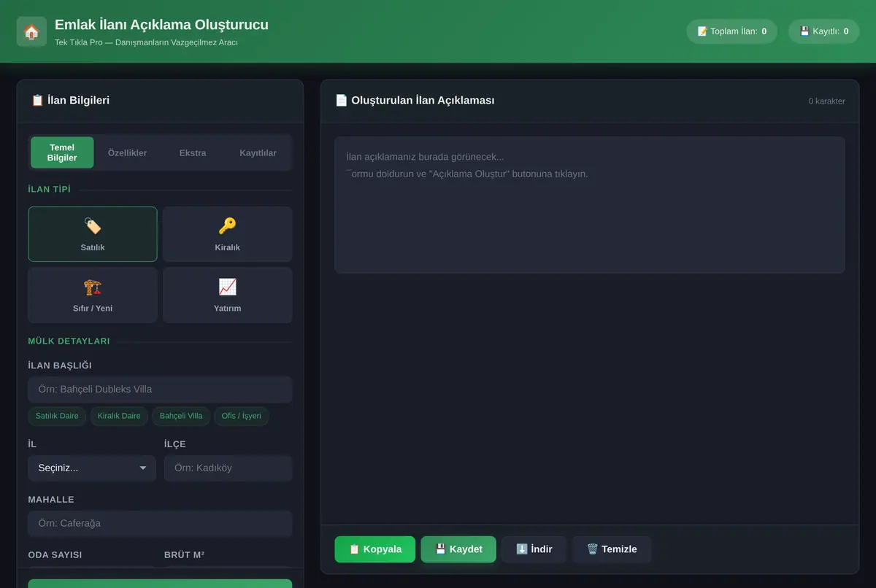This screenshot has width=876, height=588.
Task: Copy the generated description with Kopyala
Action: click(x=375, y=549)
